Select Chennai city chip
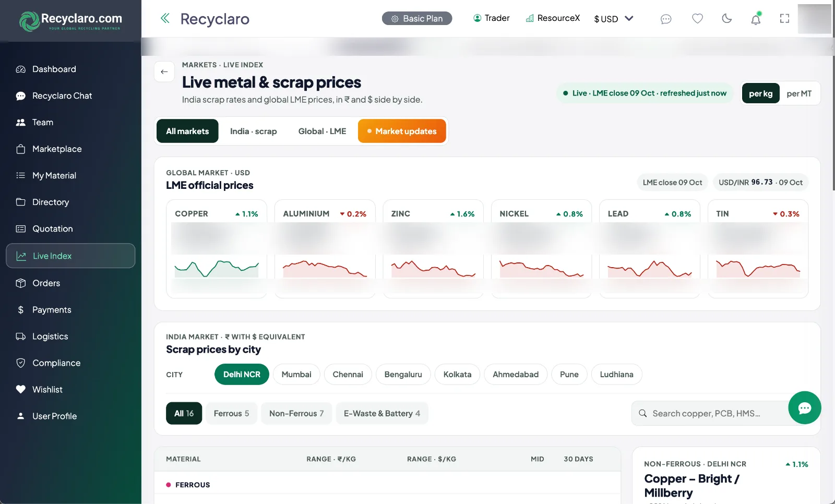Image resolution: width=835 pixels, height=504 pixels. (x=348, y=374)
